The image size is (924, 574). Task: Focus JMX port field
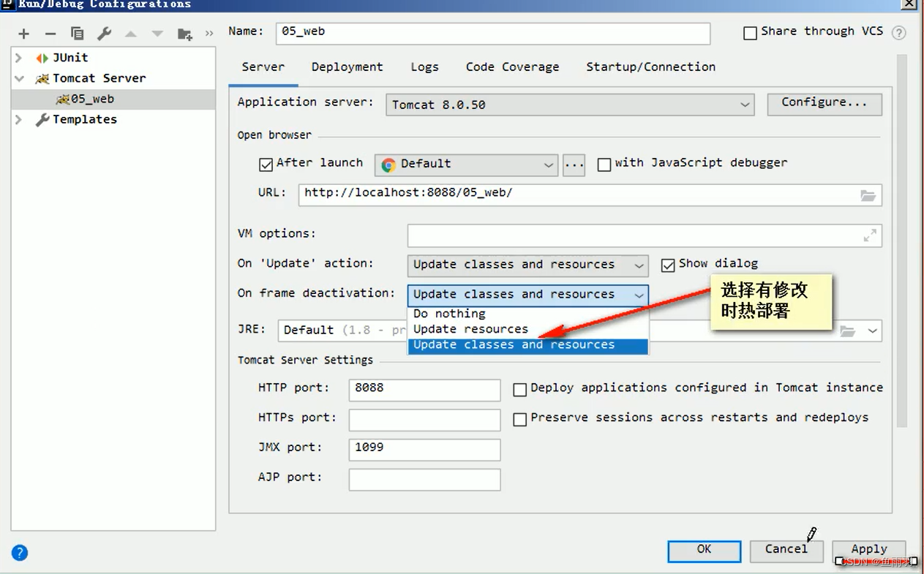pyautogui.click(x=424, y=449)
